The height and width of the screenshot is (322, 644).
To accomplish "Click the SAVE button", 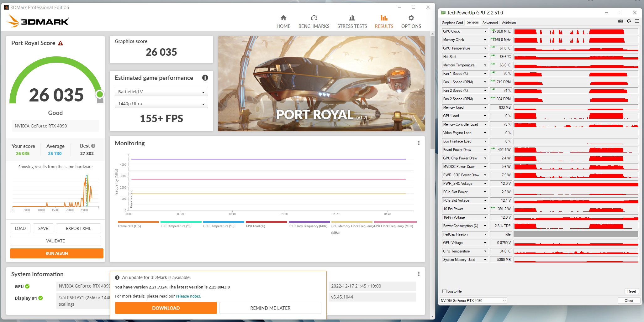I will 43,228.
